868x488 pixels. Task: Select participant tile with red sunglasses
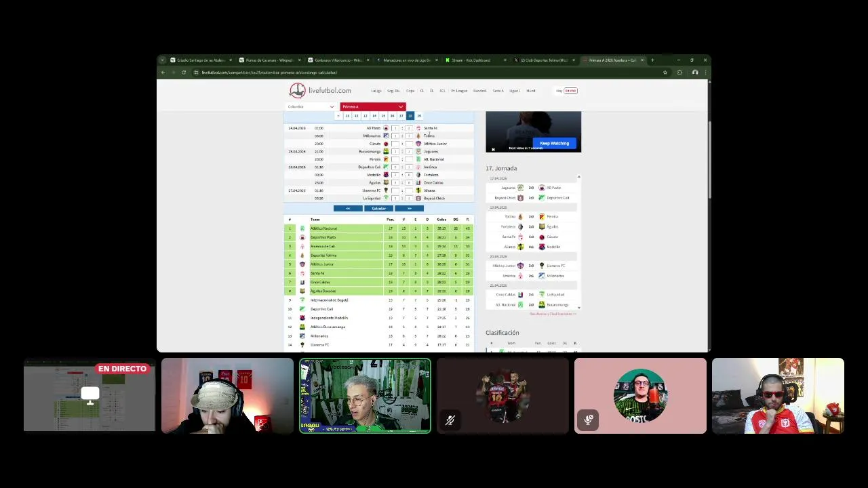click(x=778, y=396)
